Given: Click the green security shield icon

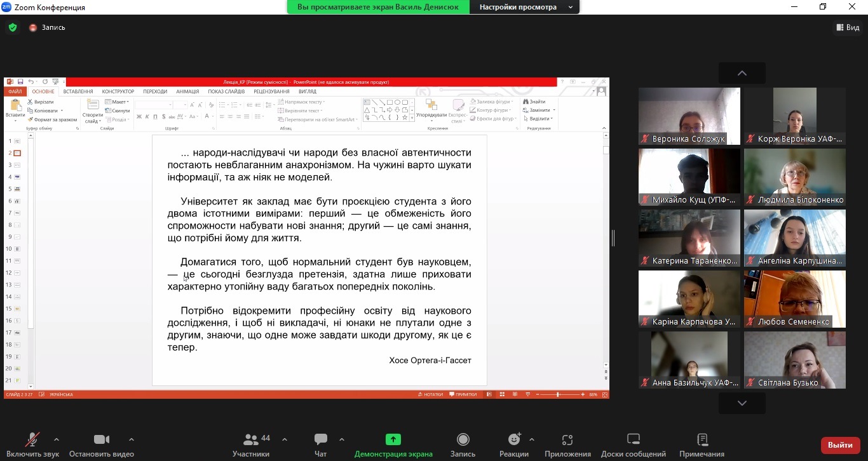Looking at the screenshot, I should (x=12, y=27).
